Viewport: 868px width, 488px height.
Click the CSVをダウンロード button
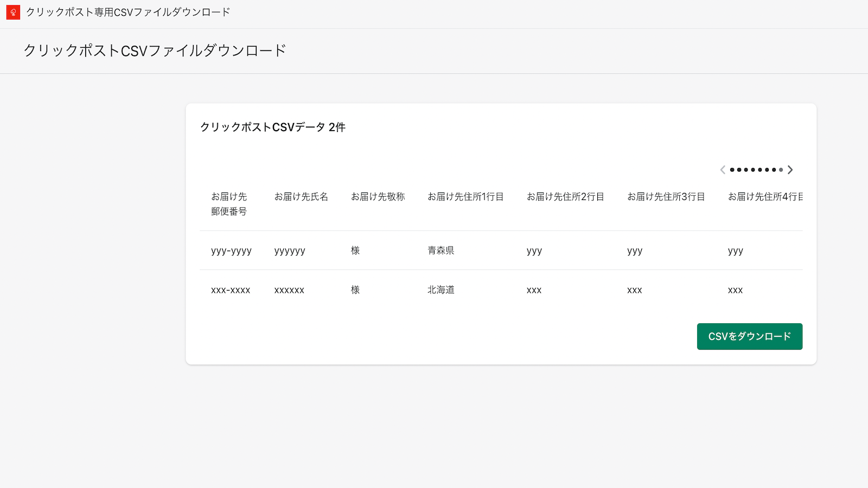pyautogui.click(x=750, y=336)
